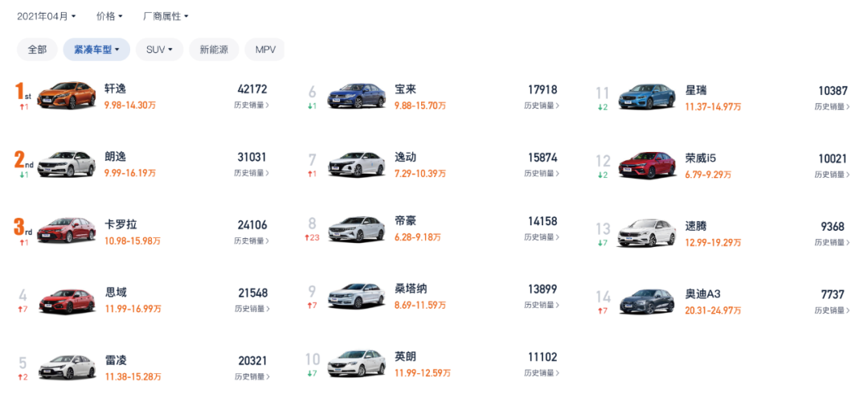The image size is (868, 399).
Task: Click the 轩逸 orange car image
Action: pyautogui.click(x=66, y=96)
